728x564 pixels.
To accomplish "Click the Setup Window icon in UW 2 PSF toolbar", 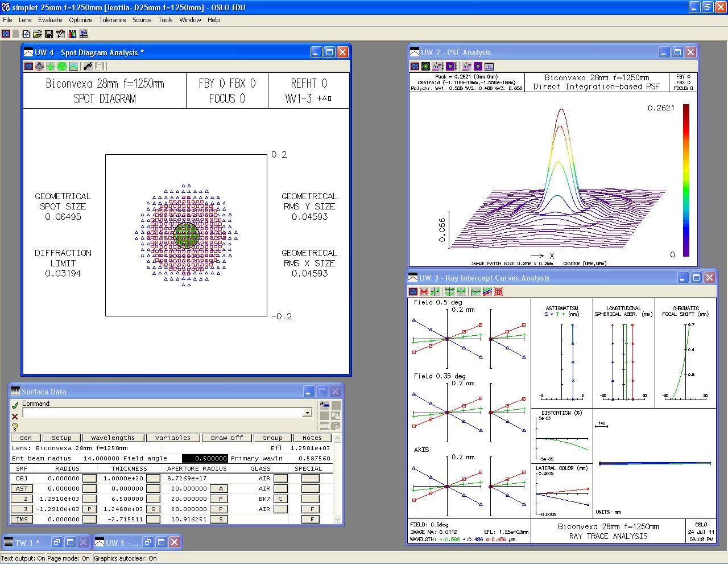I will [415, 67].
